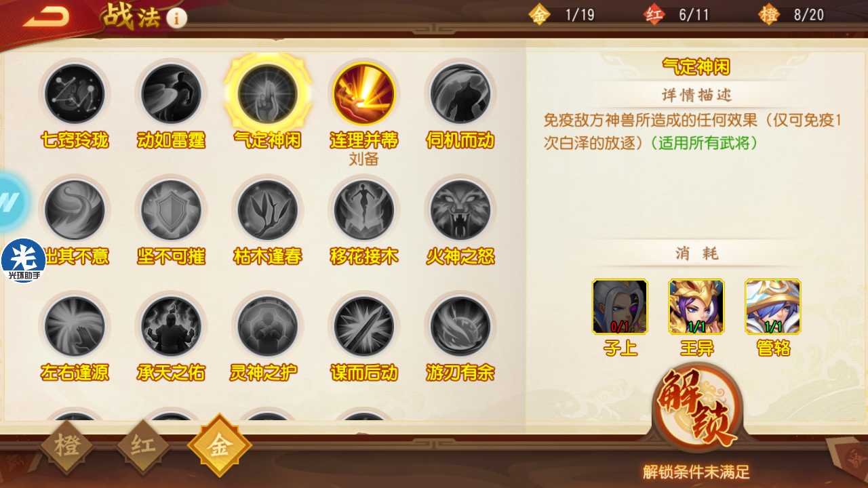View the 王异 hero portrait
Image resolution: width=868 pixels, height=488 pixels.
pos(696,307)
